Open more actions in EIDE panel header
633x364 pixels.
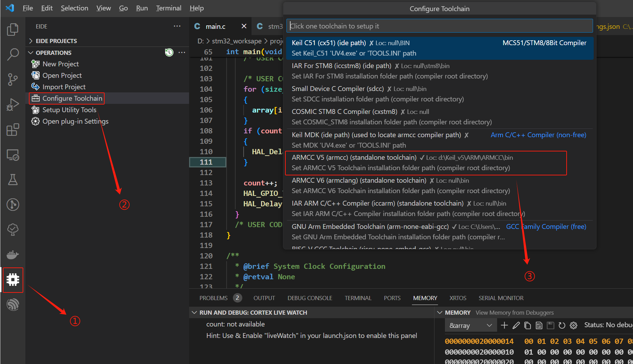coord(177,26)
